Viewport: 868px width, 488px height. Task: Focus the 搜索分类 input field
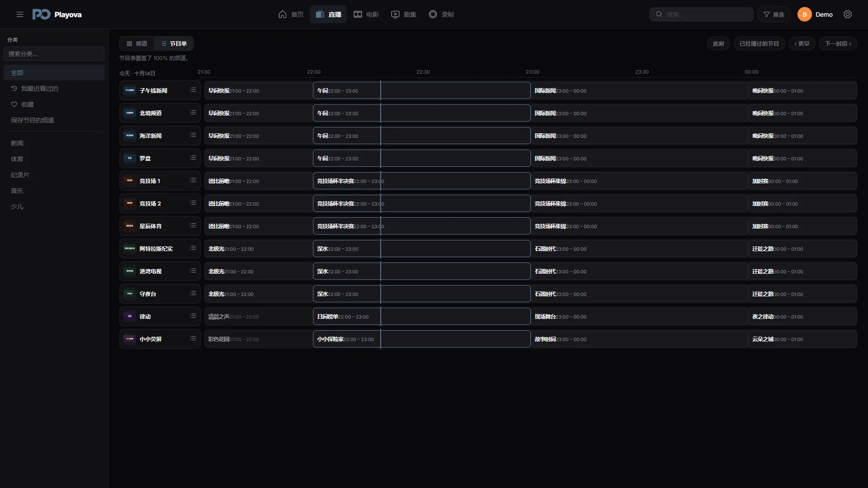(x=54, y=54)
